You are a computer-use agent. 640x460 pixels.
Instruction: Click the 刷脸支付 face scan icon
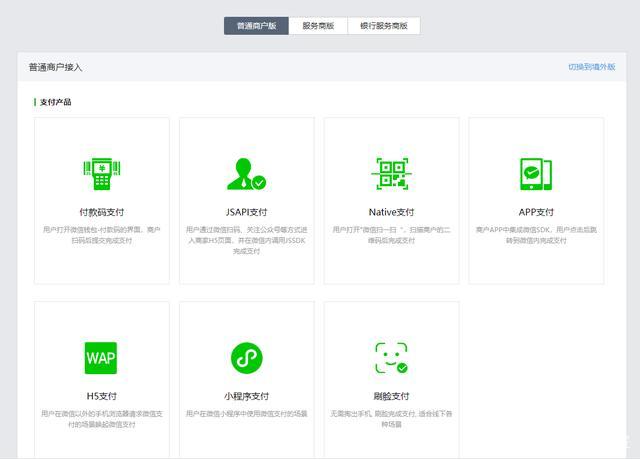click(391, 357)
